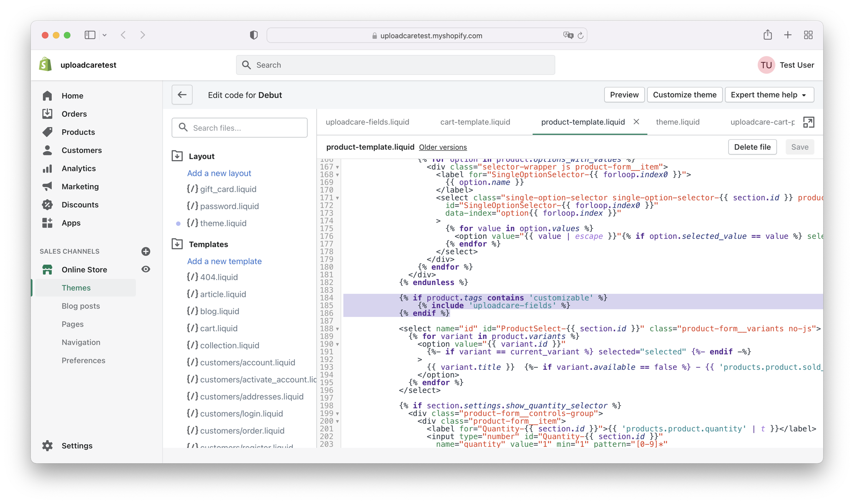Expand the code editor to fullscreen
The image size is (854, 504).
808,122
